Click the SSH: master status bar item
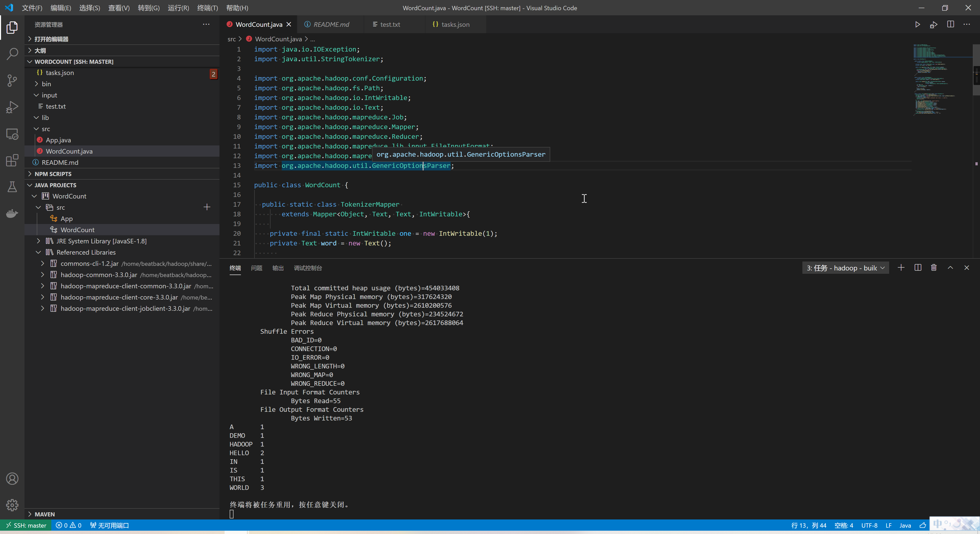The width and height of the screenshot is (980, 534). point(26,525)
